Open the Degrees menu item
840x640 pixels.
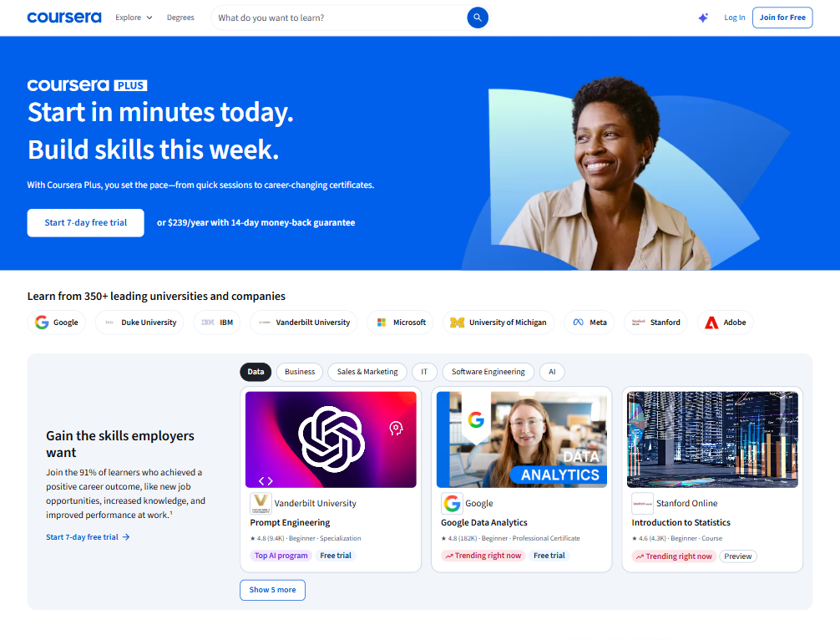coord(180,18)
